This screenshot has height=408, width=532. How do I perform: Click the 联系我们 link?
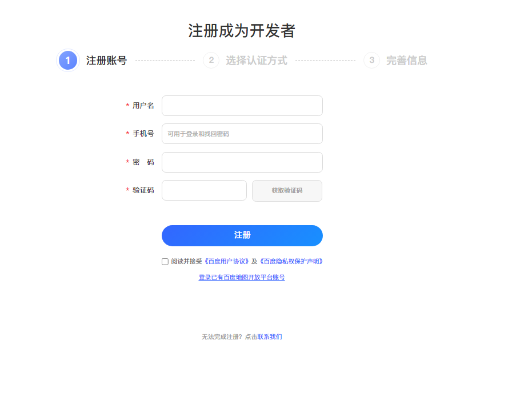click(x=270, y=337)
